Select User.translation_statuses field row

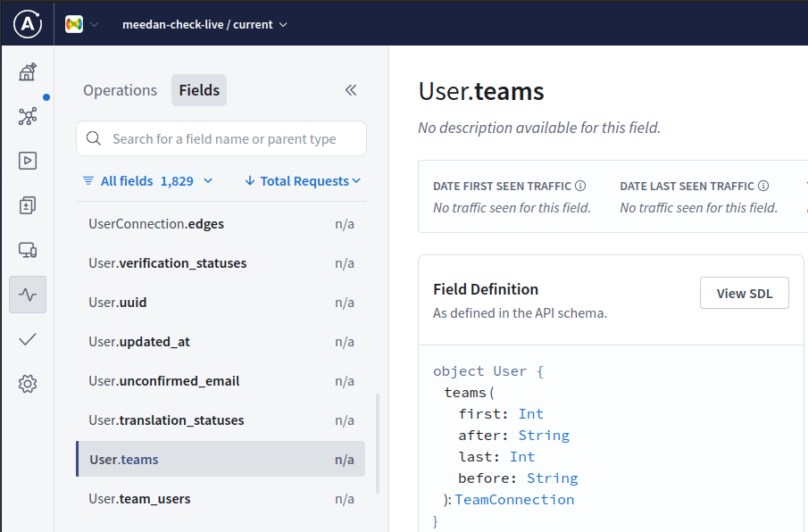tap(221, 420)
